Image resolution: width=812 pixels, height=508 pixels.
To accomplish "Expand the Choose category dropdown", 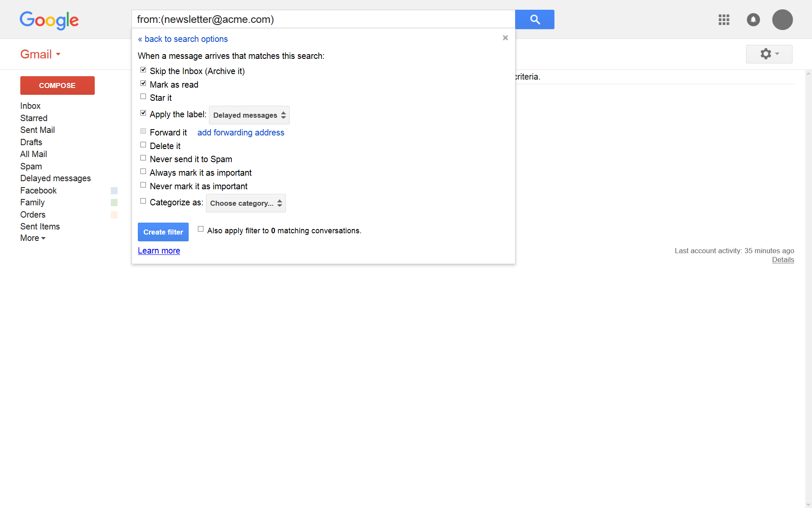I will 246,203.
